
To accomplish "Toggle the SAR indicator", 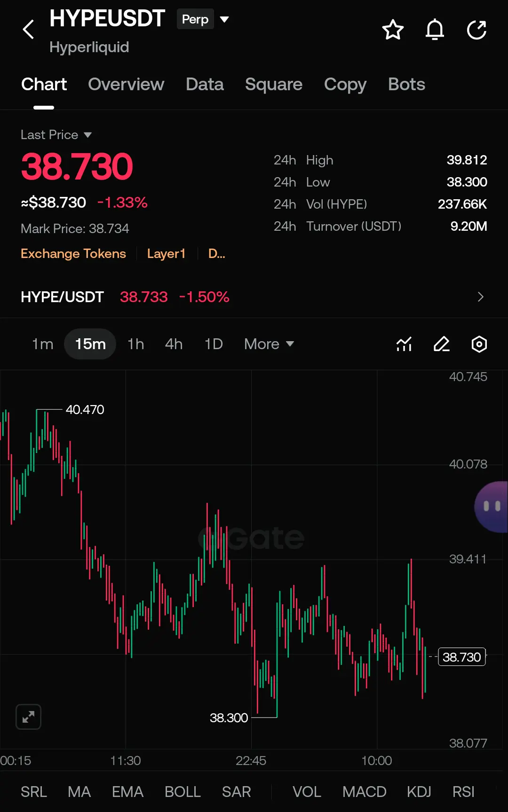I will click(236, 792).
